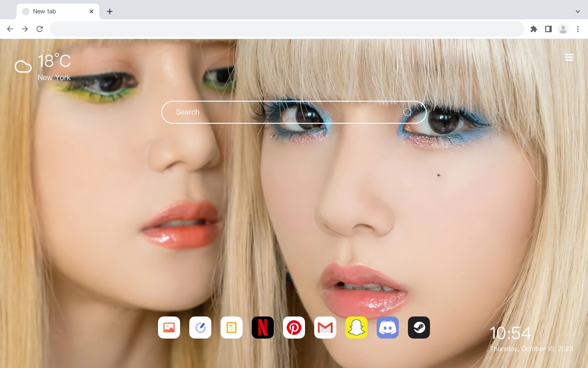Open the blue task checker shortcut
This screenshot has width=588, height=368.
pyautogui.click(x=200, y=328)
